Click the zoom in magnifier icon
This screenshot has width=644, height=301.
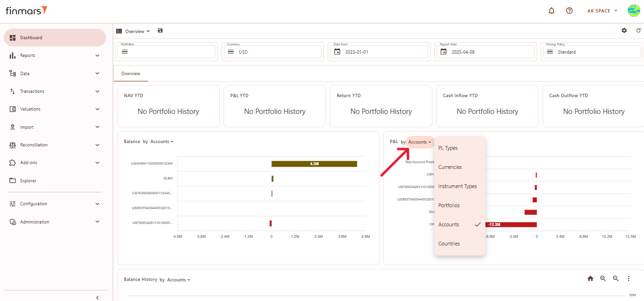pos(603,279)
